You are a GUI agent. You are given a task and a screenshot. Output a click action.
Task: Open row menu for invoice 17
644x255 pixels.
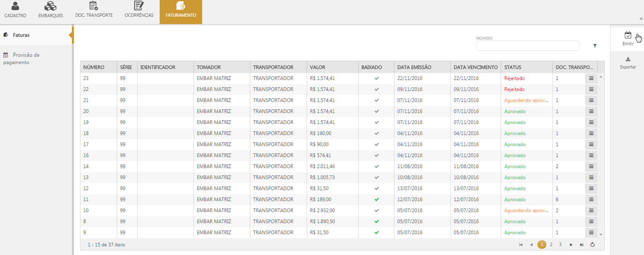click(x=591, y=144)
